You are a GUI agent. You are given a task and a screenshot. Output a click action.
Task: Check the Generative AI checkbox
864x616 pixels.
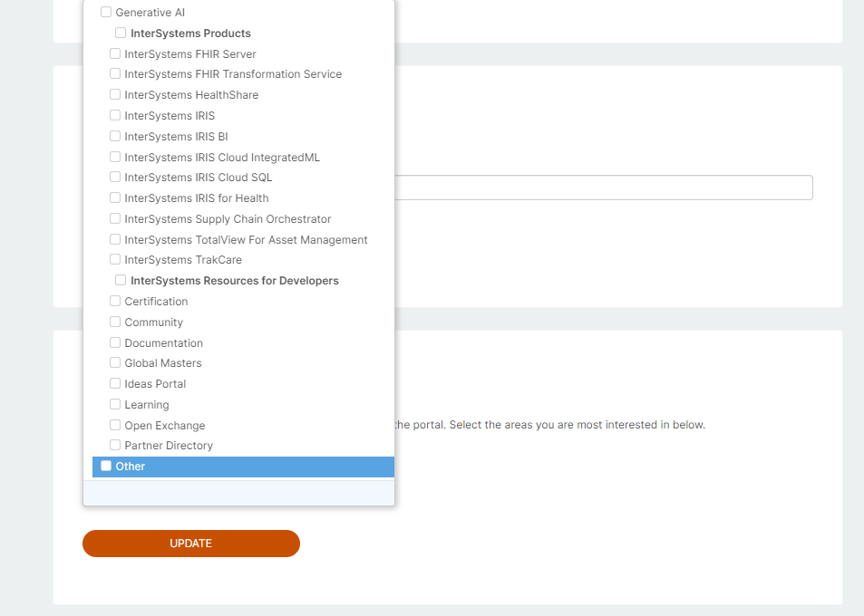tap(106, 13)
